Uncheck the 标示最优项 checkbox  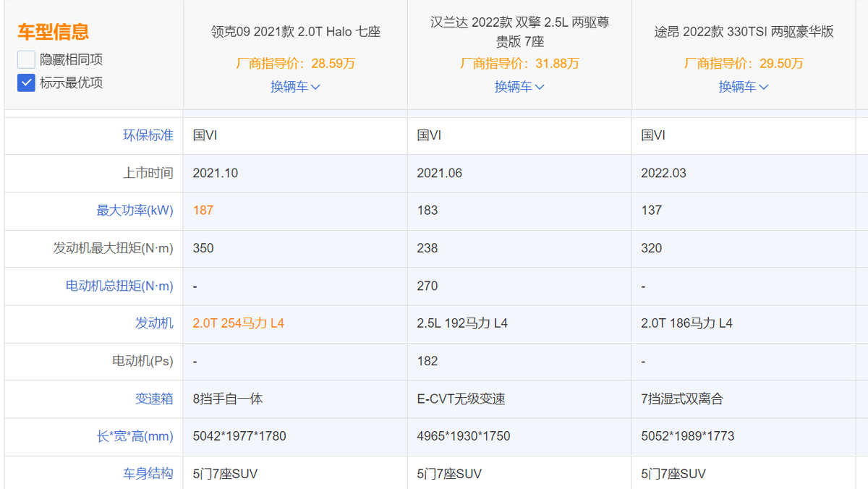click(26, 82)
